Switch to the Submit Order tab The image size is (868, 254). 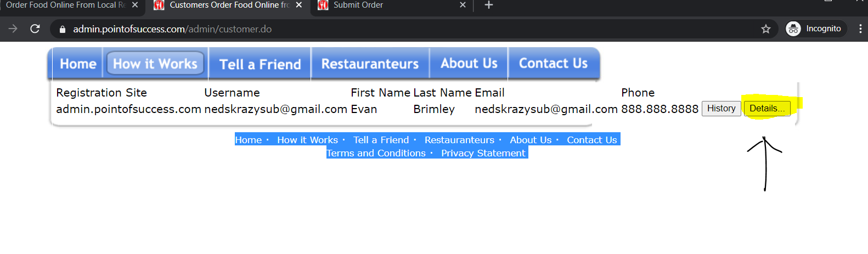tap(393, 5)
